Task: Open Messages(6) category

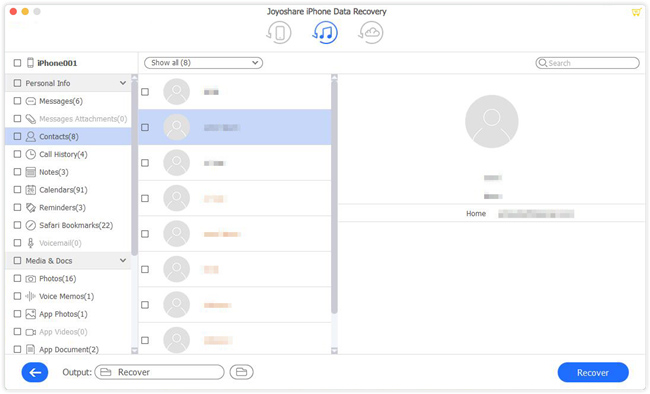Action: (x=61, y=101)
